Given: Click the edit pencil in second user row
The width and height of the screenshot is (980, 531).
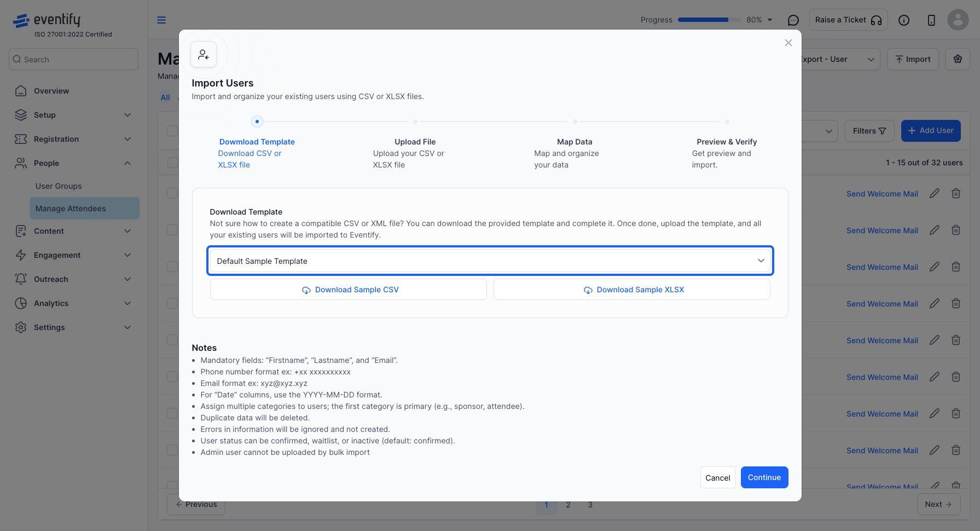Looking at the screenshot, I should [935, 230].
